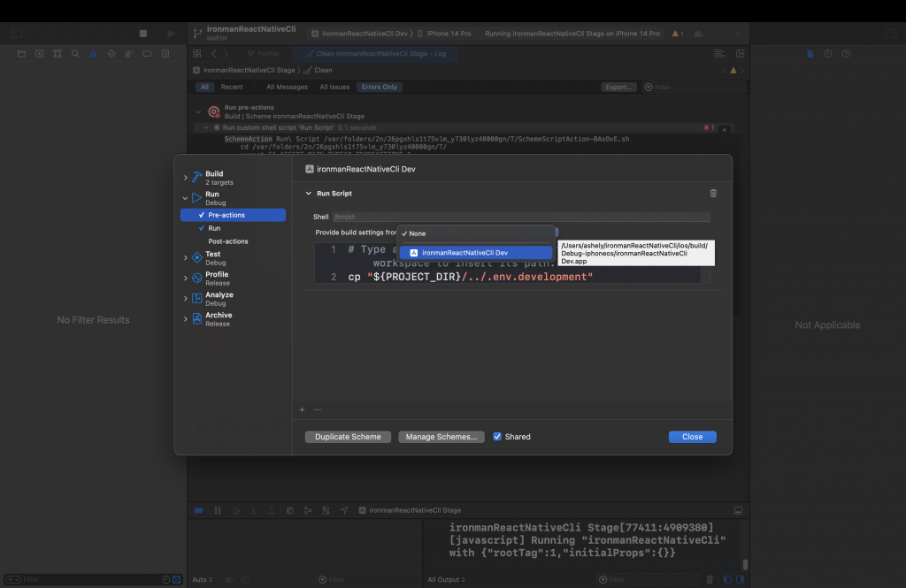Screen dimensions: 906x588
Task: Go back with the editor back arrow
Action: (x=214, y=54)
